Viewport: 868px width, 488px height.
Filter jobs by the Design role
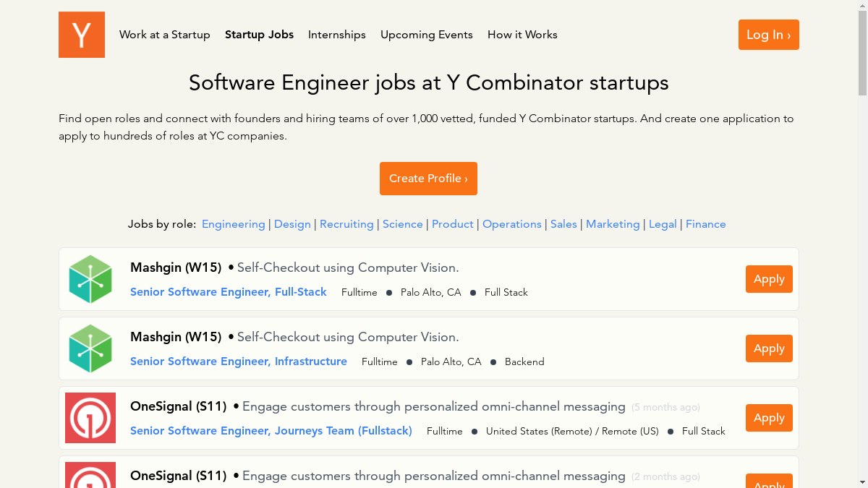292,224
